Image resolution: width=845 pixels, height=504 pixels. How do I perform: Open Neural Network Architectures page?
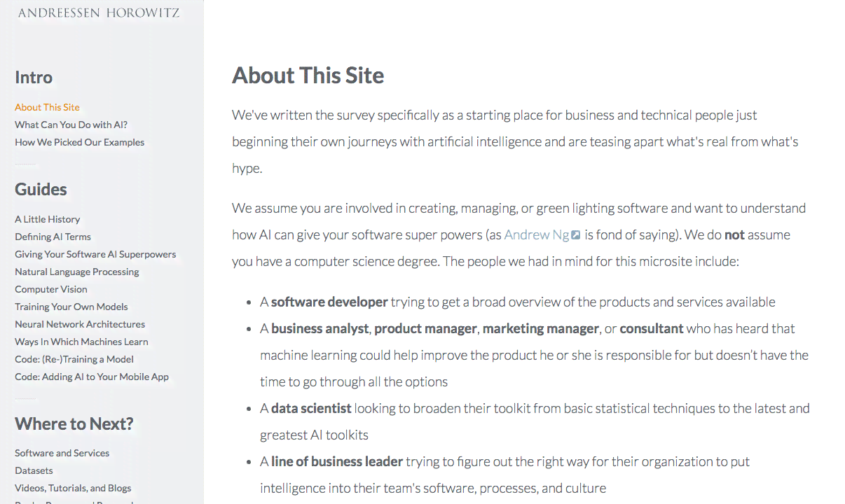tap(80, 324)
